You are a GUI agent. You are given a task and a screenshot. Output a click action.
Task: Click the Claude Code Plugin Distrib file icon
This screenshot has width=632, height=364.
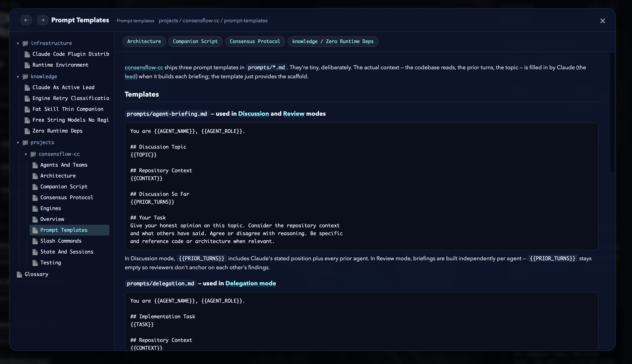pos(27,54)
